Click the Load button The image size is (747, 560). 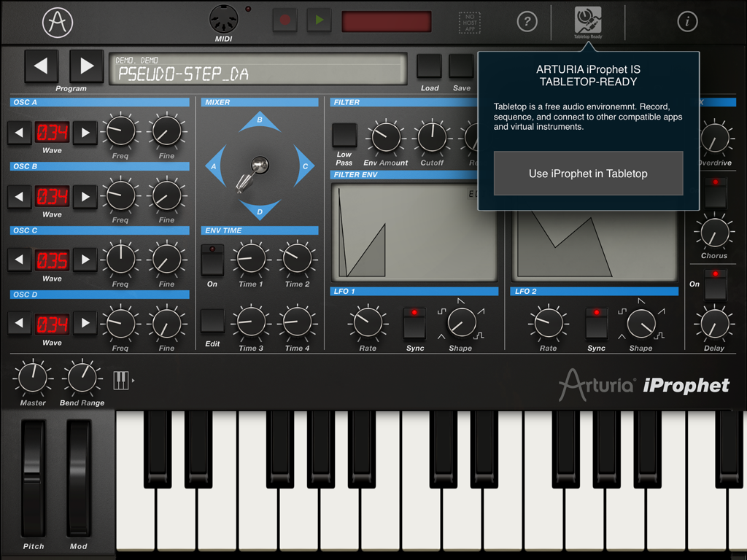click(x=429, y=66)
